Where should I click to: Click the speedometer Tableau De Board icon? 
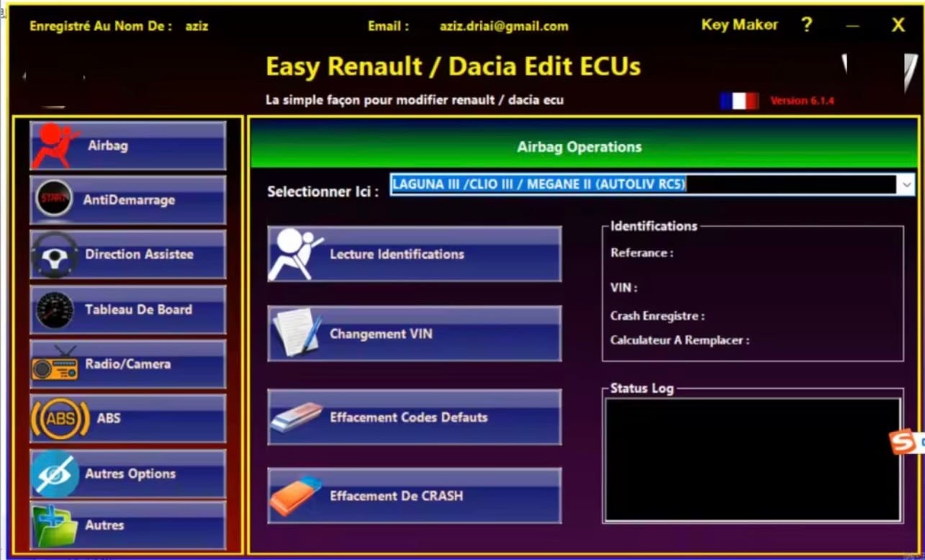(x=55, y=310)
